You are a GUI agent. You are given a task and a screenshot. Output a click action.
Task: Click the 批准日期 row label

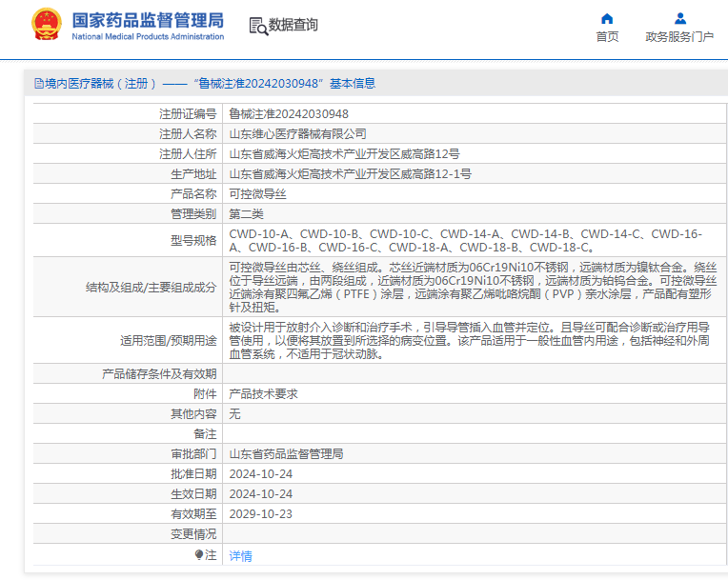tap(193, 473)
